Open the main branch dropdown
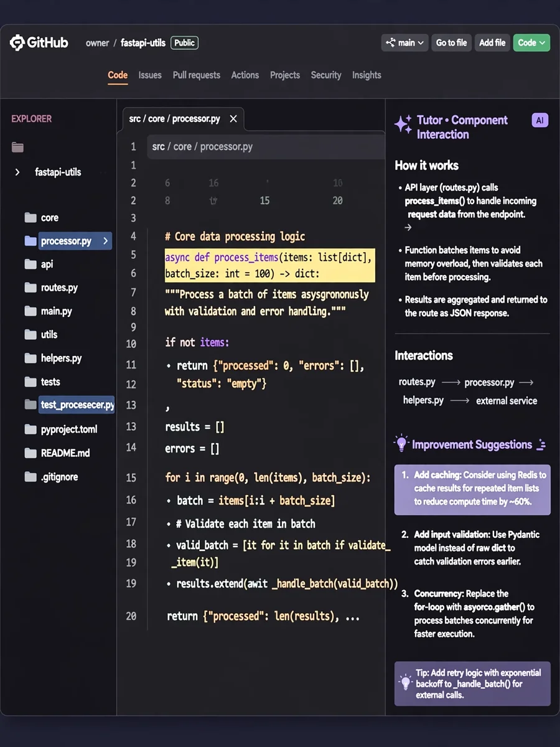 pos(405,43)
